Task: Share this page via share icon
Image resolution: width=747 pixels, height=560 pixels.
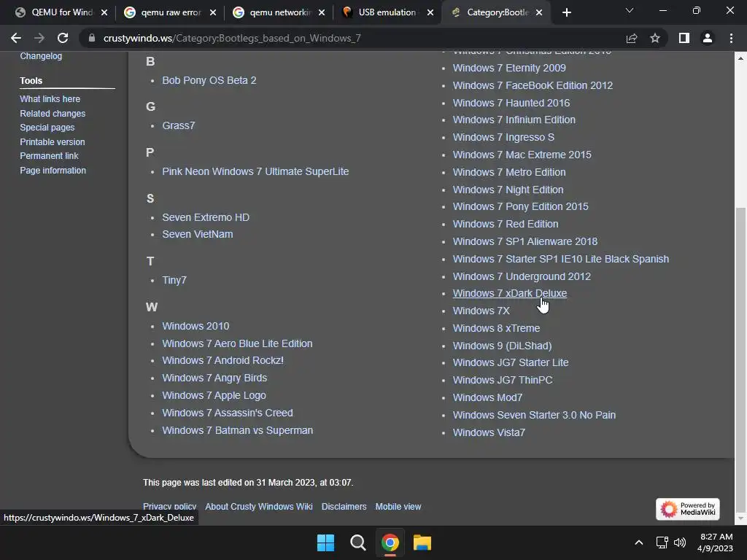Action: click(x=632, y=38)
